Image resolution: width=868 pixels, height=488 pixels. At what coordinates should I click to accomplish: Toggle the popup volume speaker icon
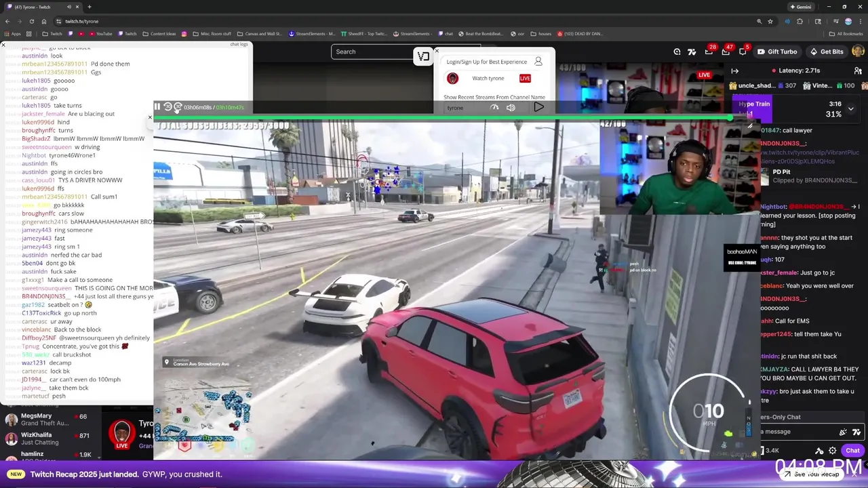[511, 107]
